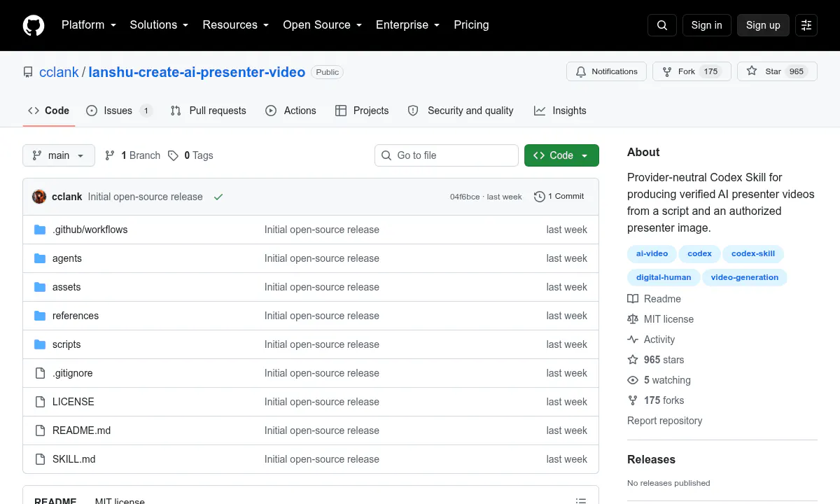This screenshot has width=840, height=504.
Task: View the 1 Commit history link
Action: (x=559, y=197)
